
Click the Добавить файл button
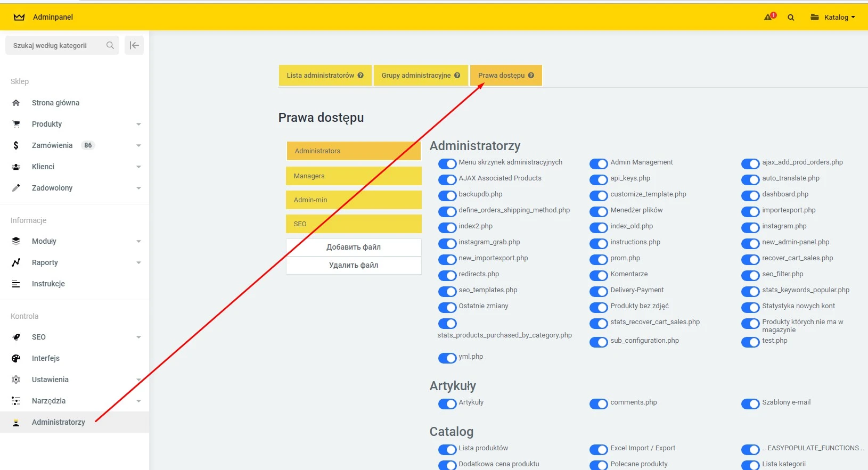click(354, 247)
